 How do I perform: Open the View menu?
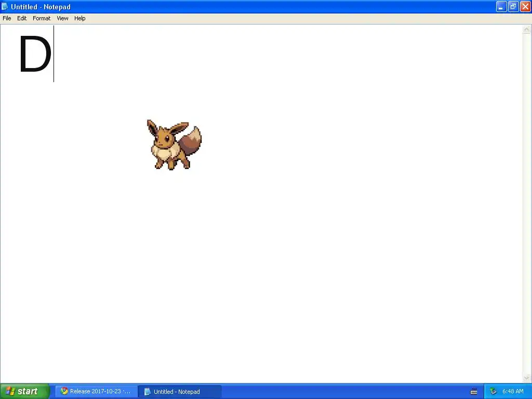62,18
